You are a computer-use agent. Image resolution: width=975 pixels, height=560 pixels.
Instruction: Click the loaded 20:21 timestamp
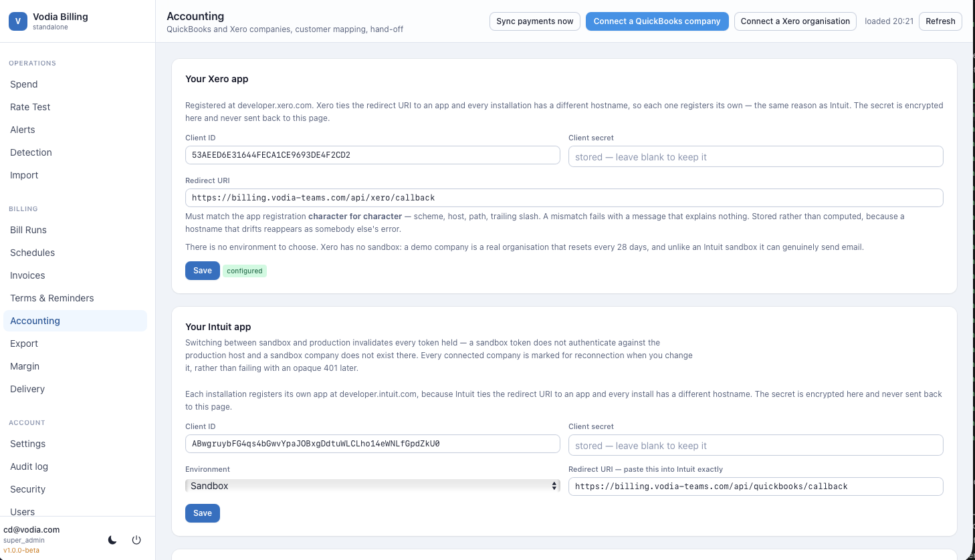[x=889, y=21]
